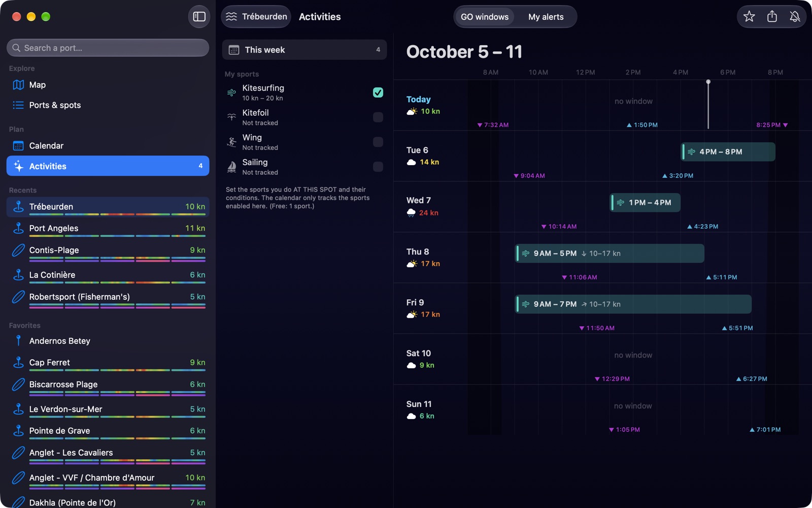Select Le Verdon-sur-Mer favorite
812x508 pixels.
(x=108, y=409)
